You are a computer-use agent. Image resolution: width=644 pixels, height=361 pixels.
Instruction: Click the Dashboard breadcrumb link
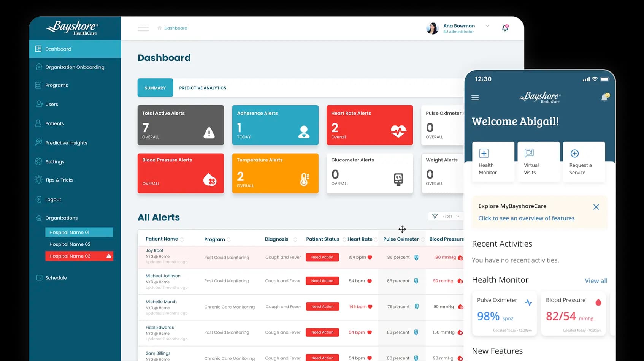[x=176, y=28]
